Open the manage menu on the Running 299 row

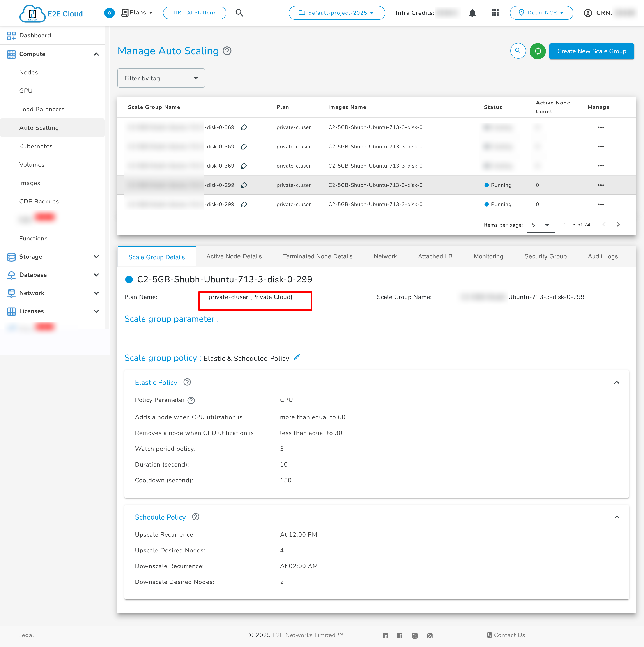click(x=601, y=185)
